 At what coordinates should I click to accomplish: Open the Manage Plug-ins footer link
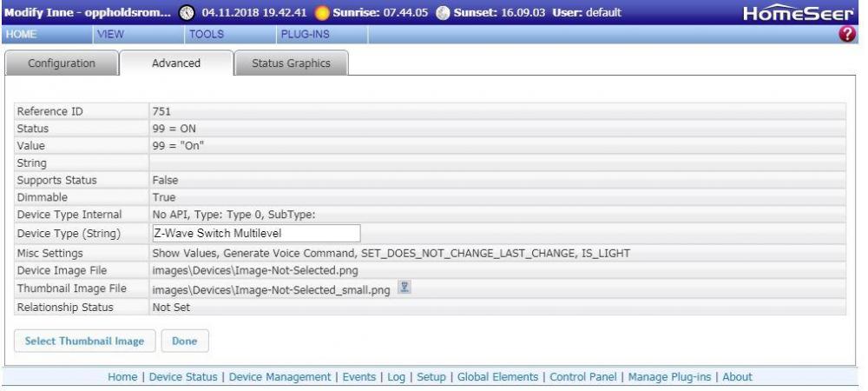coord(669,377)
